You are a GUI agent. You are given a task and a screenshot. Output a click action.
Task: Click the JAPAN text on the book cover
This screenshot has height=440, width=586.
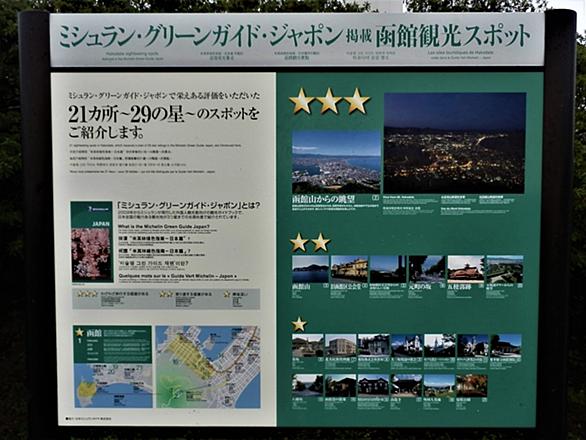[101, 224]
